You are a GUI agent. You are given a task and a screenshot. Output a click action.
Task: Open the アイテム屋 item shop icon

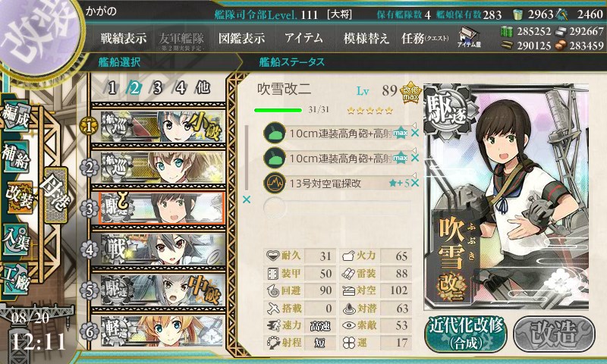pos(469,37)
